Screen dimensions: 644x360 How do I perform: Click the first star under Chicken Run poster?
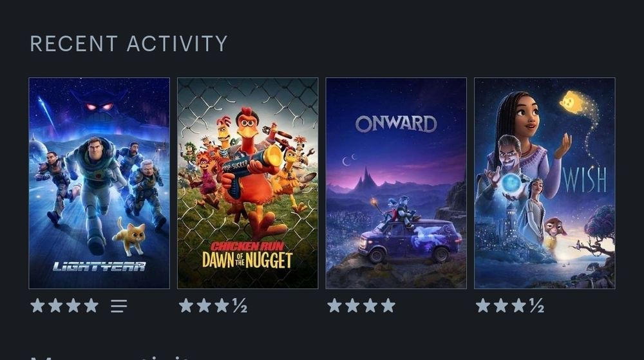coord(185,305)
